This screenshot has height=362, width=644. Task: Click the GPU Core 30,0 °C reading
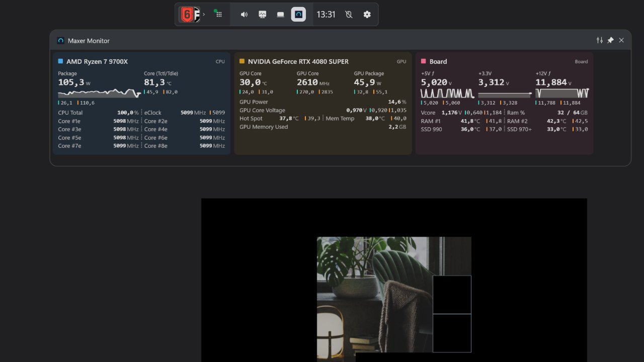coord(254,82)
